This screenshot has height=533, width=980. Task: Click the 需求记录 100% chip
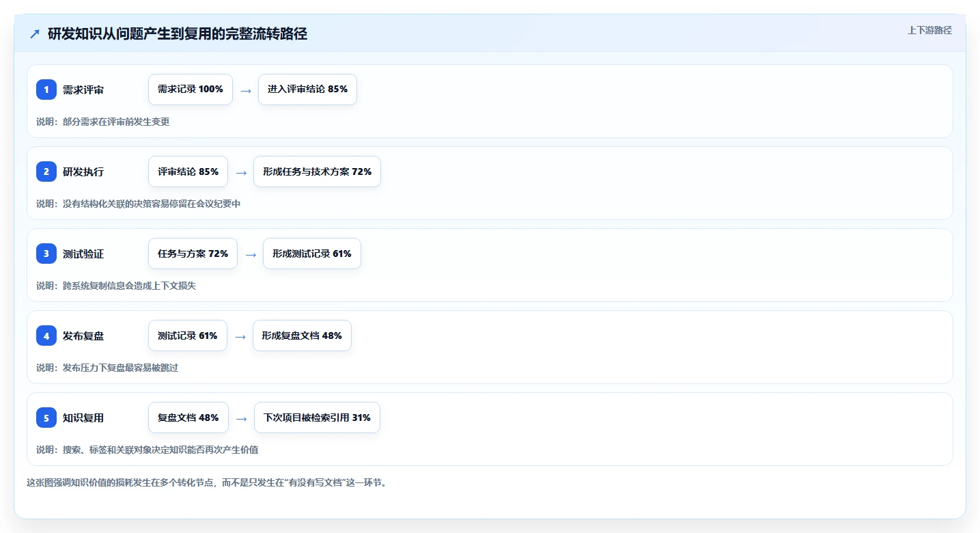[x=191, y=90]
